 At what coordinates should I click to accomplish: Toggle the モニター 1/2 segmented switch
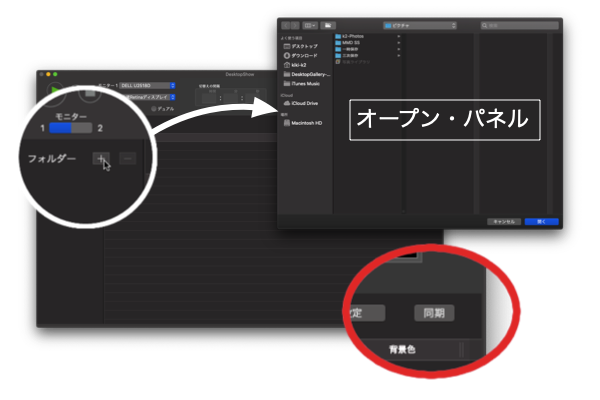[70, 128]
